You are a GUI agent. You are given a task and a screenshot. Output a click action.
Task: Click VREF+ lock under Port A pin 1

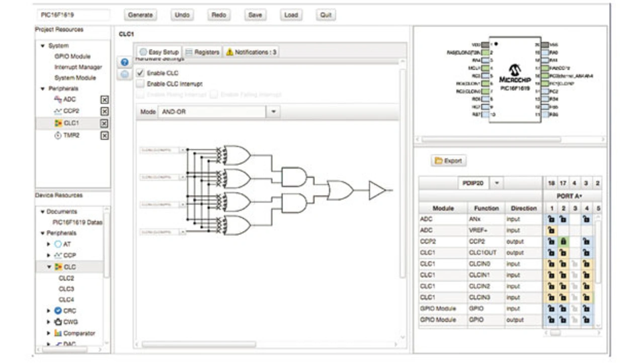pyautogui.click(x=550, y=230)
